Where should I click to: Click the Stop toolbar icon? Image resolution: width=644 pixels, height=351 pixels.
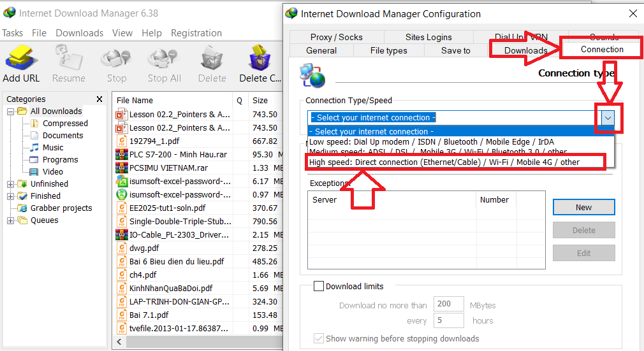pos(116,57)
